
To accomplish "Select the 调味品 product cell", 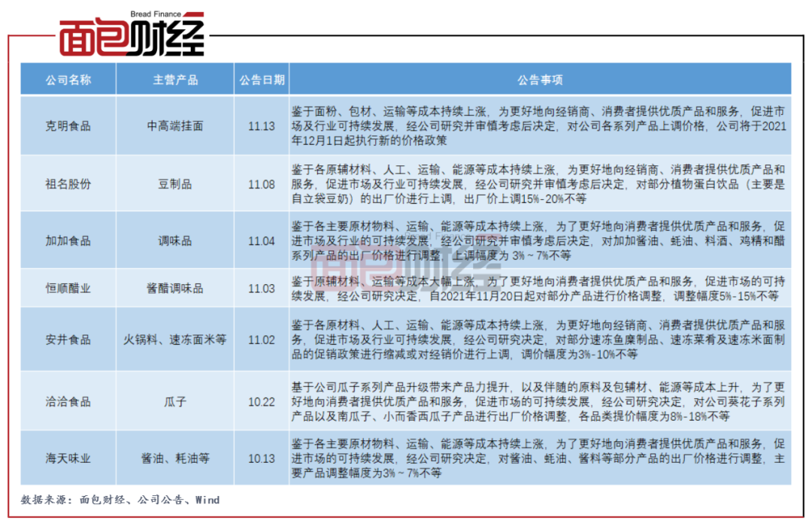I will 175,240.
